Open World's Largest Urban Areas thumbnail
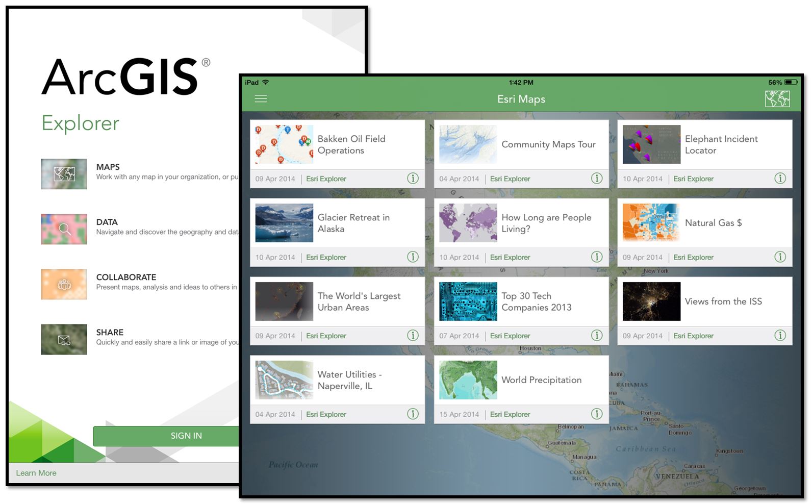The height and width of the screenshot is (504, 812). [284, 301]
